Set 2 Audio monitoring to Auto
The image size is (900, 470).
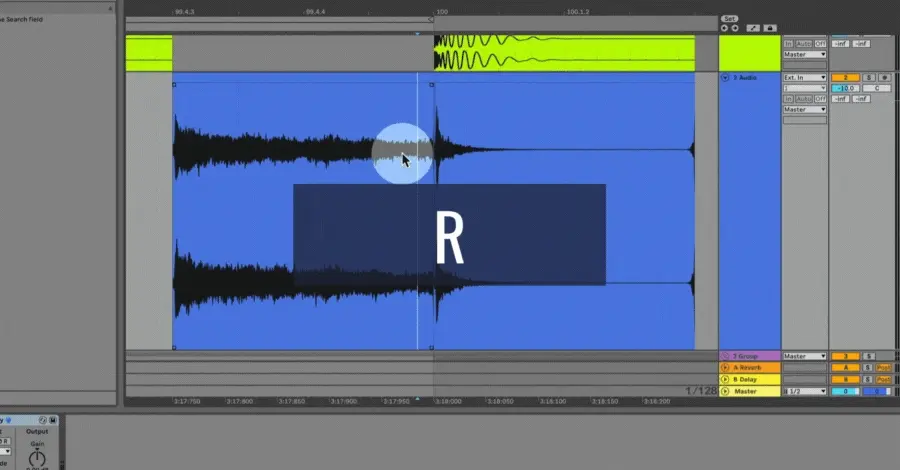[804, 99]
